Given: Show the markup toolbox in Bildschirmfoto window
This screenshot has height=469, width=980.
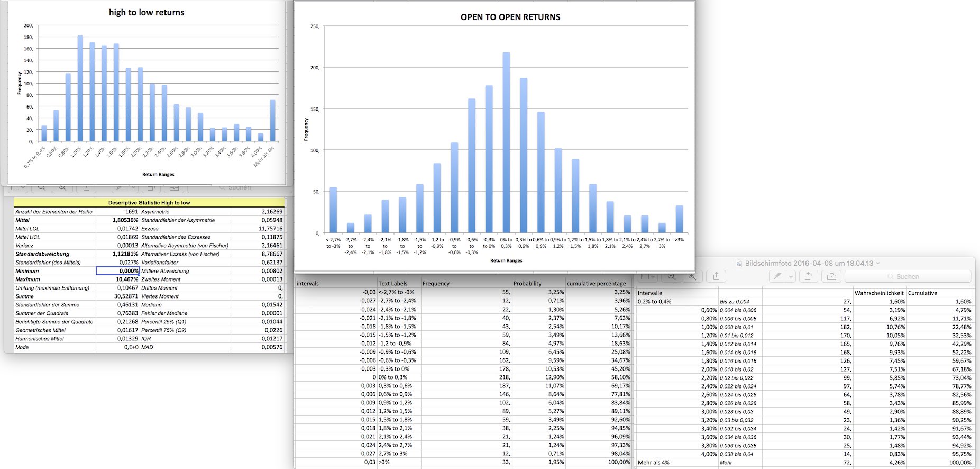Looking at the screenshot, I should (831, 276).
